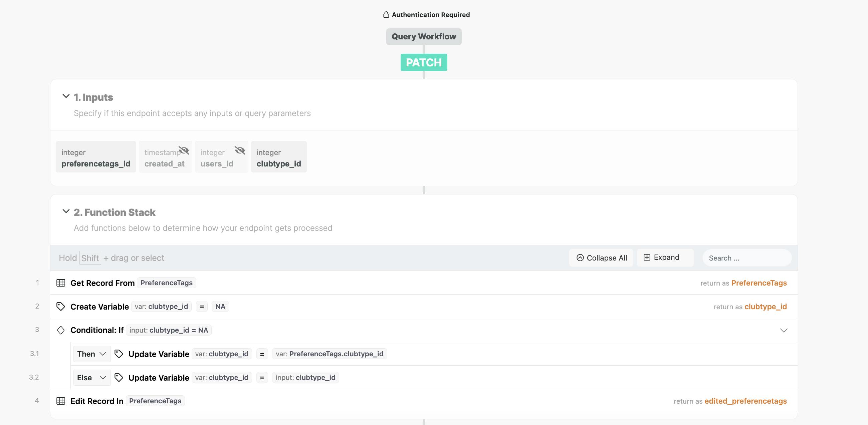Click the diamond icon for Conditional: If
Viewport: 868px width, 425px height.
click(61, 330)
